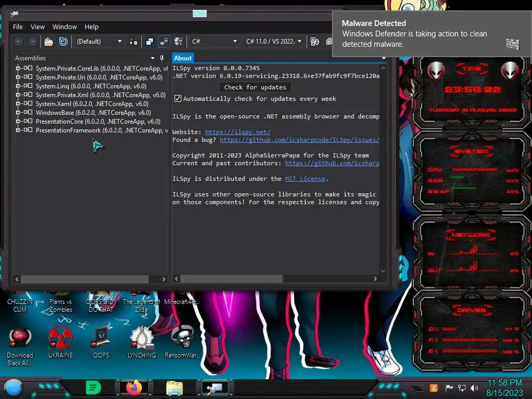This screenshot has width=532, height=399.
Task: Expand the PresentationFramework tree node
Action: [x=18, y=130]
